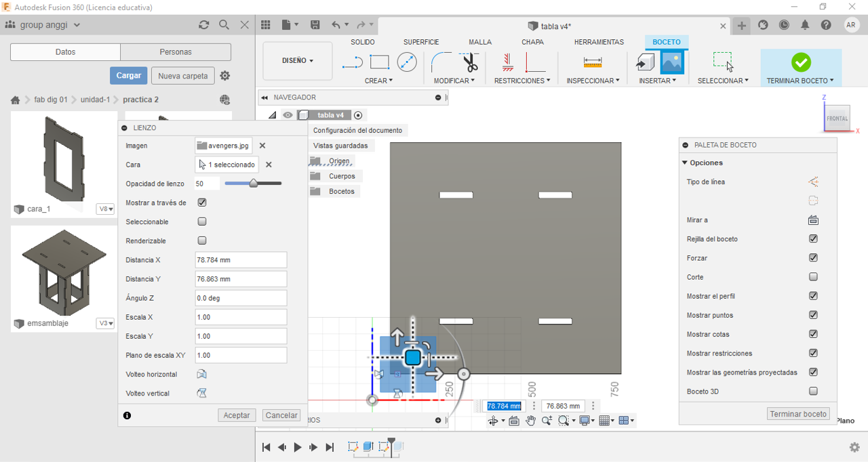868x462 pixels.
Task: Click the Mirar a icon
Action: tap(813, 220)
